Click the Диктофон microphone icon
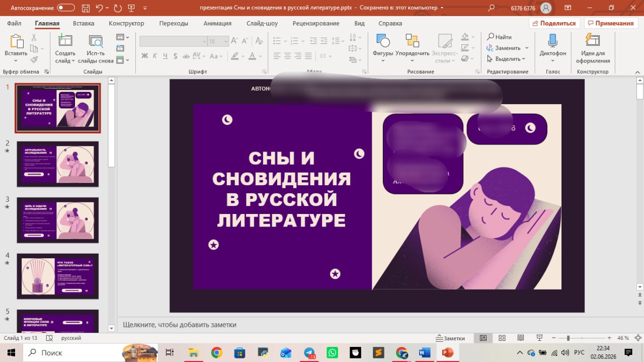The height and width of the screenshot is (362, 644). tap(552, 41)
